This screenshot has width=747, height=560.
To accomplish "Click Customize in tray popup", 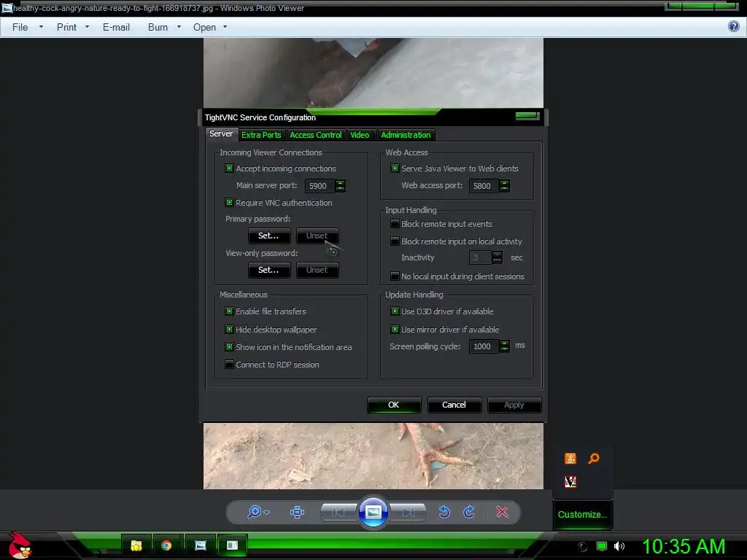I will coord(582,514).
